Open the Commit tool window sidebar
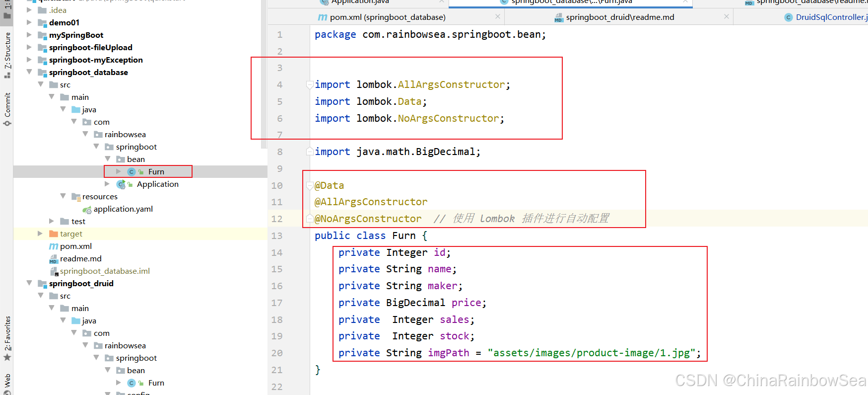The width and height of the screenshot is (868, 395). (x=7, y=109)
